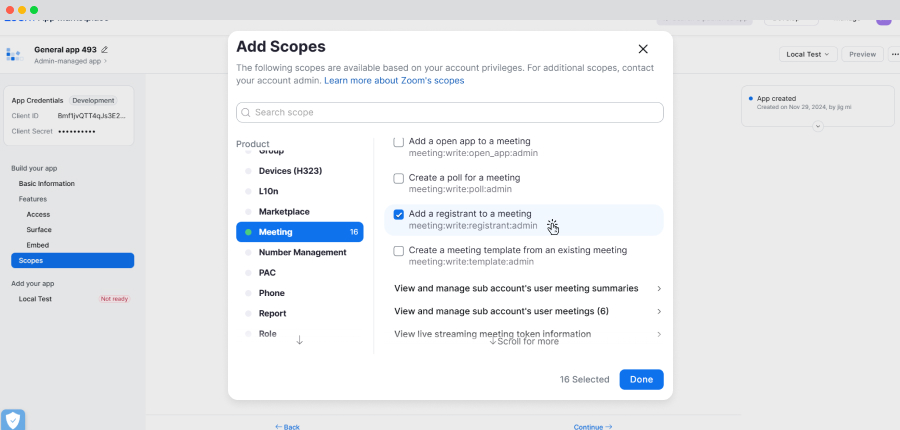Click the masked Client Secret value
The height and width of the screenshot is (430, 900).
coord(76,131)
